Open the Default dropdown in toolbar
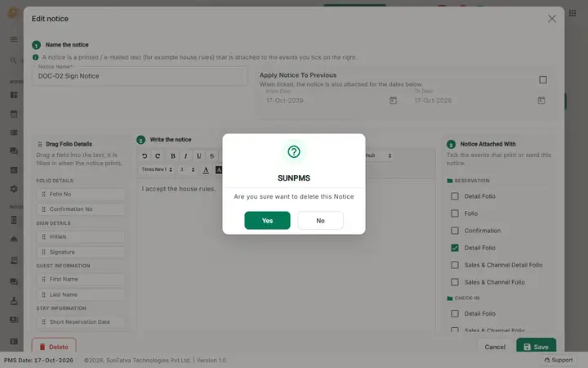This screenshot has width=588, height=368. point(378,155)
